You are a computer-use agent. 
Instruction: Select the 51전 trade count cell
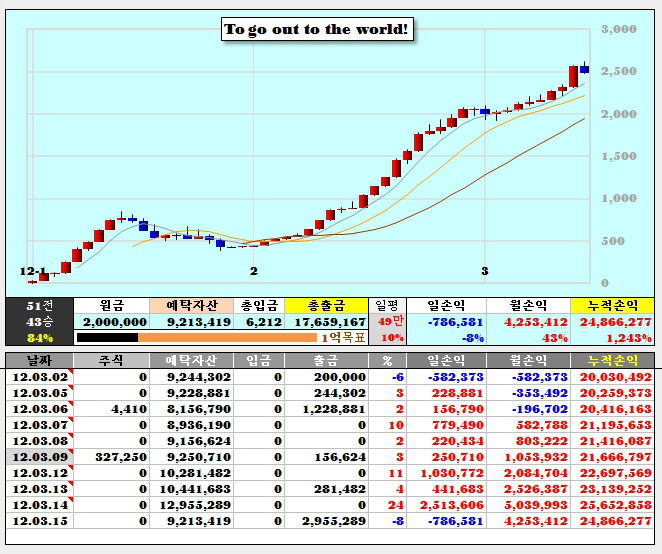click(x=39, y=306)
